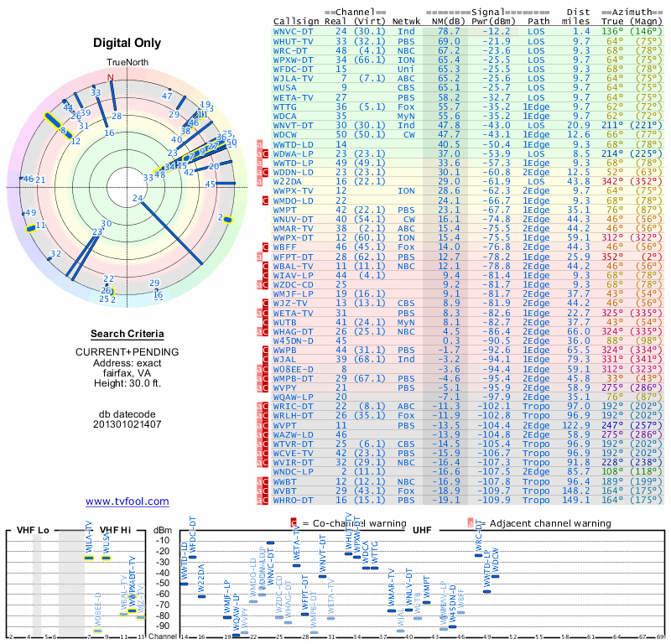The width and height of the screenshot is (671, 644).
Task: Click the channel 24 label on the radar plot
Action: click(x=138, y=198)
